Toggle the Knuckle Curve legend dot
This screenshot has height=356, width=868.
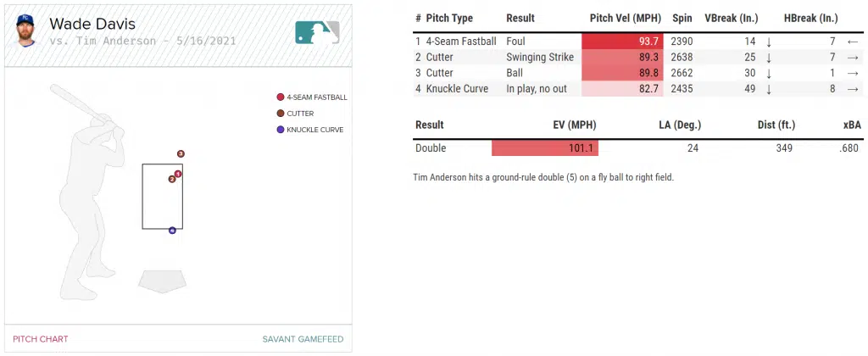[x=280, y=129]
